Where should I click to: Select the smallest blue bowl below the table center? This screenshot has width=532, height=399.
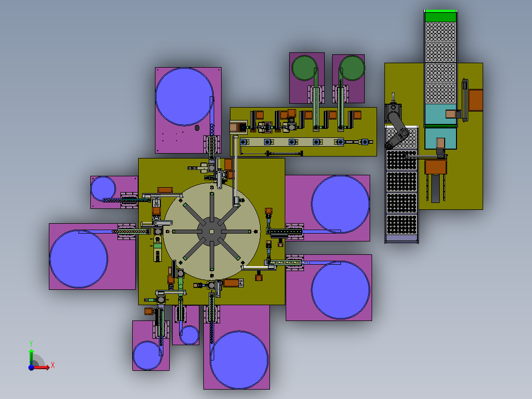coord(189,335)
